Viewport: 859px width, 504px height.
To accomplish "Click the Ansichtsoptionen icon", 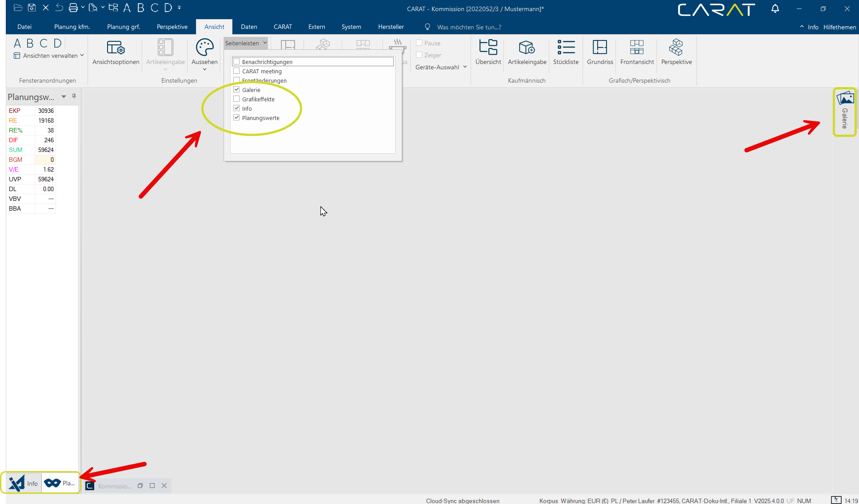I will tap(116, 48).
